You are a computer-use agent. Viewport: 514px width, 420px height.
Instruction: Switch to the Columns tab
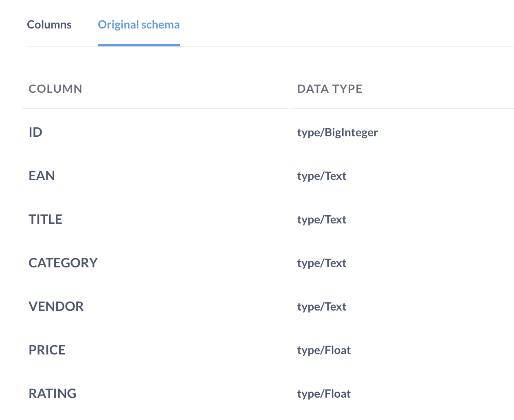point(49,25)
